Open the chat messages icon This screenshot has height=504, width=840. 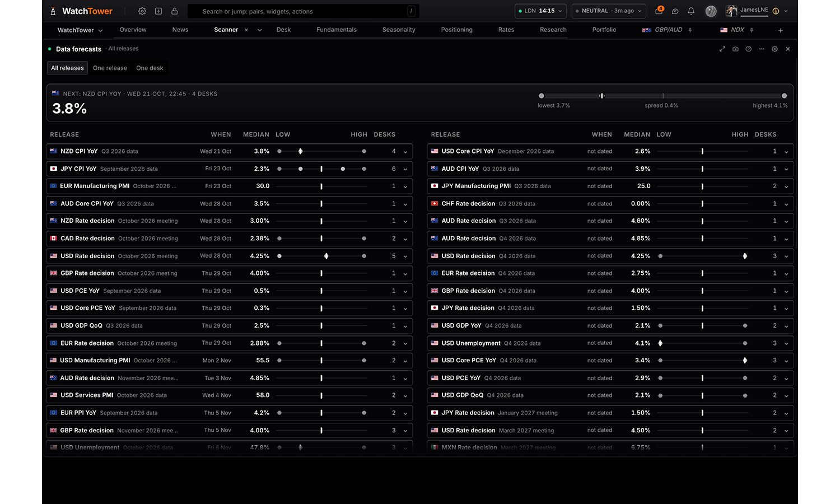pyautogui.click(x=675, y=11)
